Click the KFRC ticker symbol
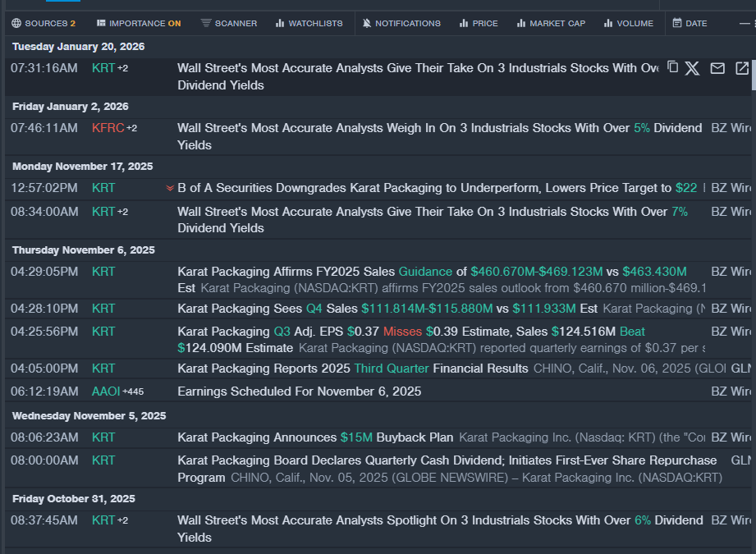This screenshot has width=756, height=554. (107, 128)
